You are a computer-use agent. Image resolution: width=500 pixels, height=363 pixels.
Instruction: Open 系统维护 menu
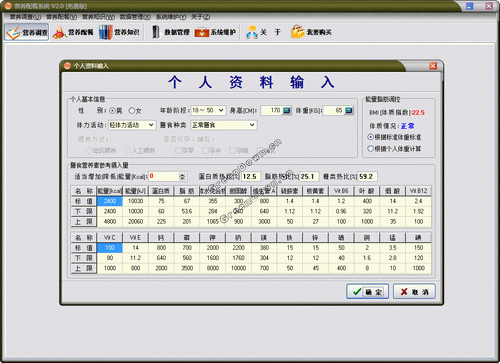tap(171, 17)
